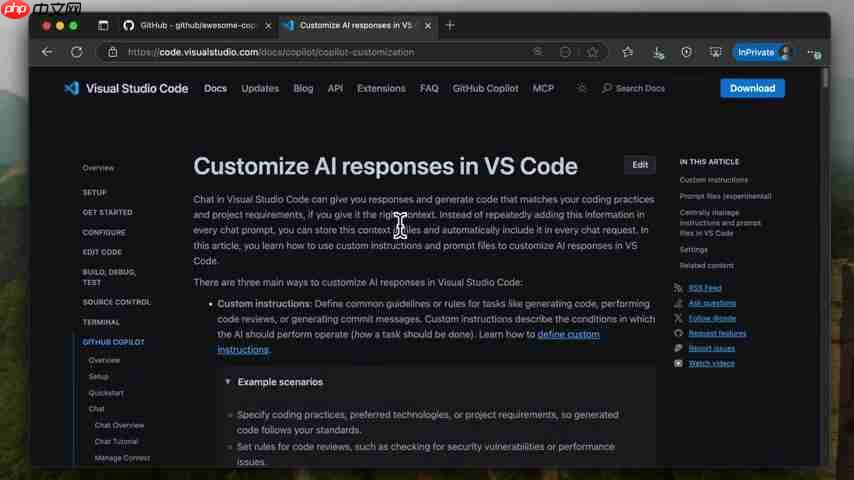Click the InPrivate profile button
The width and height of the screenshot is (854, 480).
pos(763,52)
